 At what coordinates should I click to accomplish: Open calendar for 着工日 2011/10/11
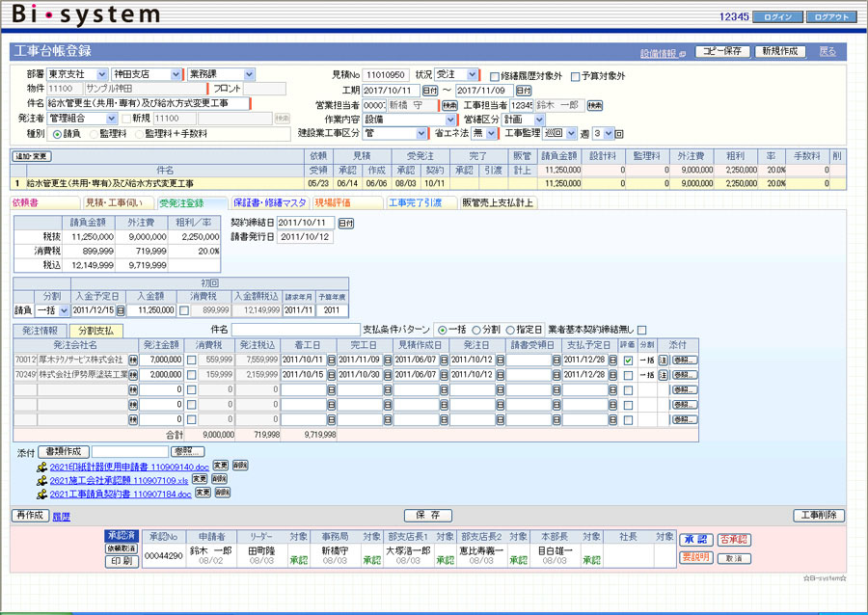(332, 361)
